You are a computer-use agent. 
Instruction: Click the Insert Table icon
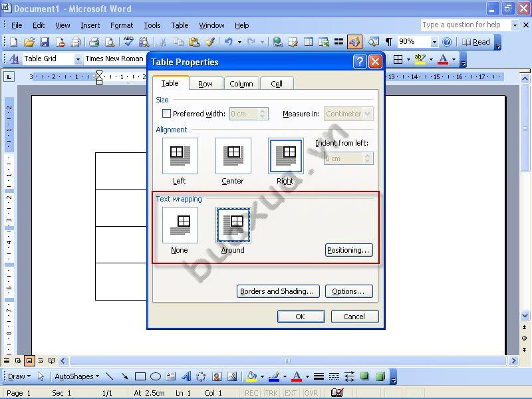tap(309, 42)
